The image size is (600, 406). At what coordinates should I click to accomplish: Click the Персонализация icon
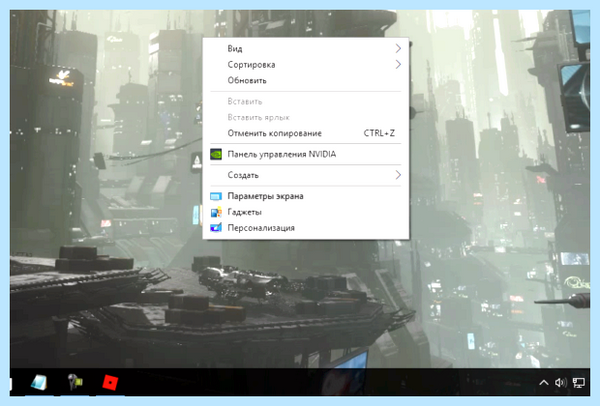point(216,228)
